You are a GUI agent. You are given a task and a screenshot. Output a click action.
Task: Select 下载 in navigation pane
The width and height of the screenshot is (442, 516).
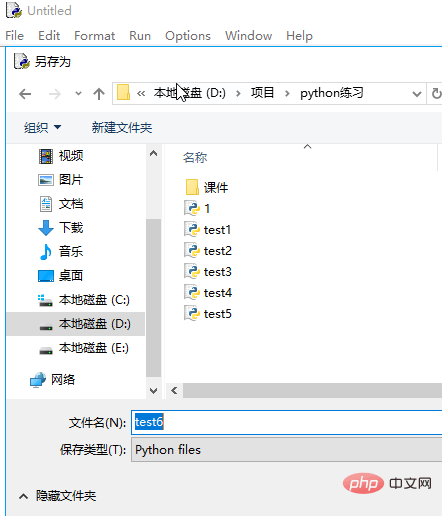click(71, 228)
